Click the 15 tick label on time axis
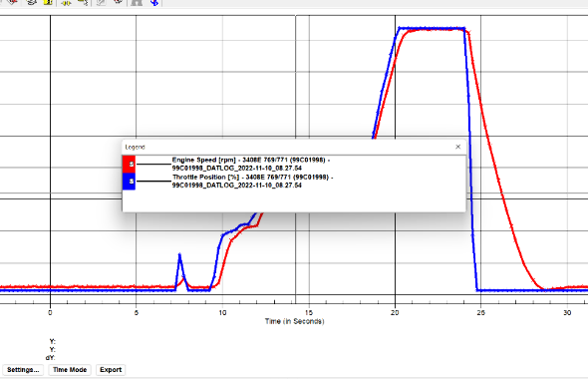Viewport: 588px width, 379px height. [309, 312]
